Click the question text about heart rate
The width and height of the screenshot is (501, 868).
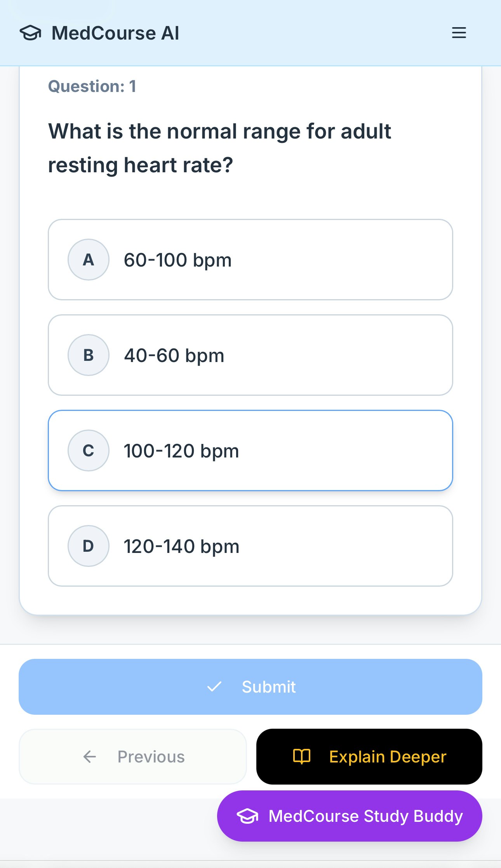(x=219, y=147)
